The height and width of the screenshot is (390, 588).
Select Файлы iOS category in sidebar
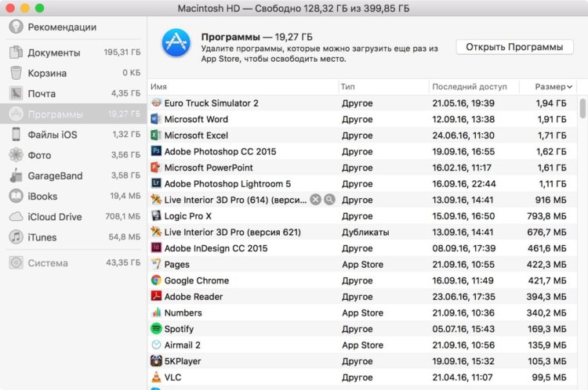[74, 135]
